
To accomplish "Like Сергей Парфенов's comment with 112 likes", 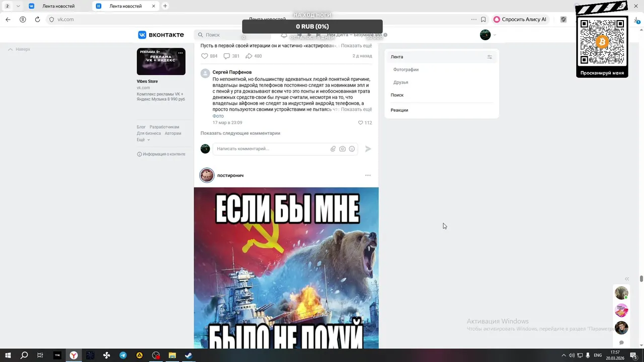I will [x=365, y=123].
